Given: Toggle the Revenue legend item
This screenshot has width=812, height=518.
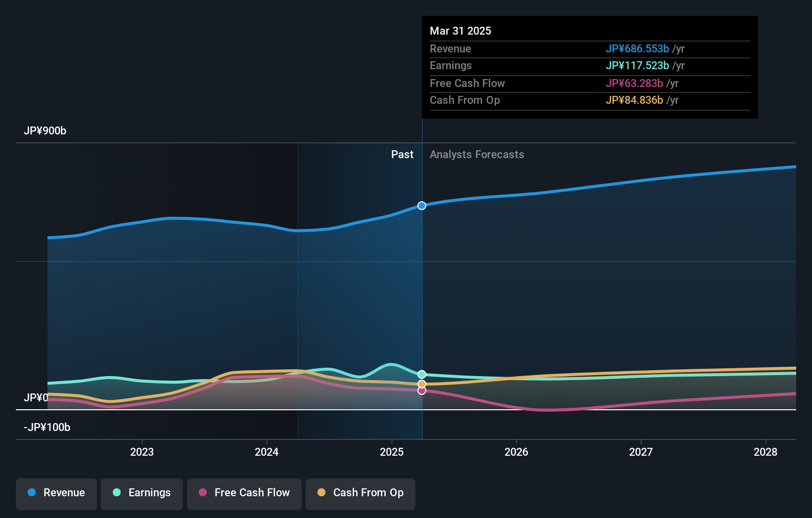Looking at the screenshot, I should tap(56, 493).
